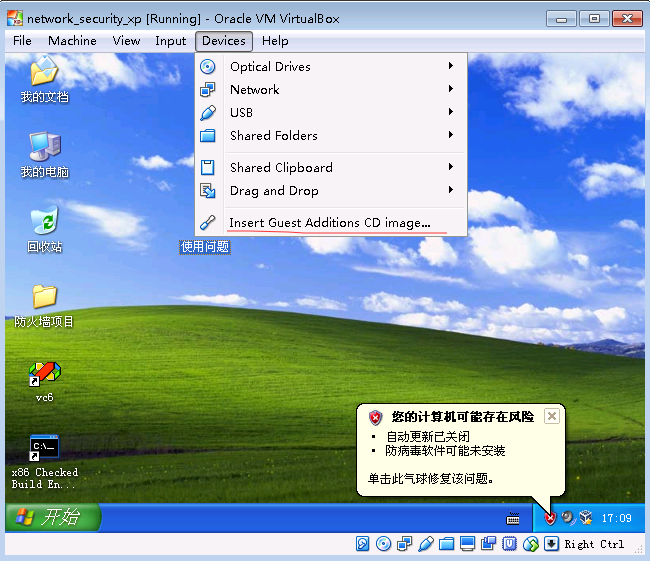Click the VirtualBox title bar app icon
This screenshot has width=650, height=561.
pos(15,18)
